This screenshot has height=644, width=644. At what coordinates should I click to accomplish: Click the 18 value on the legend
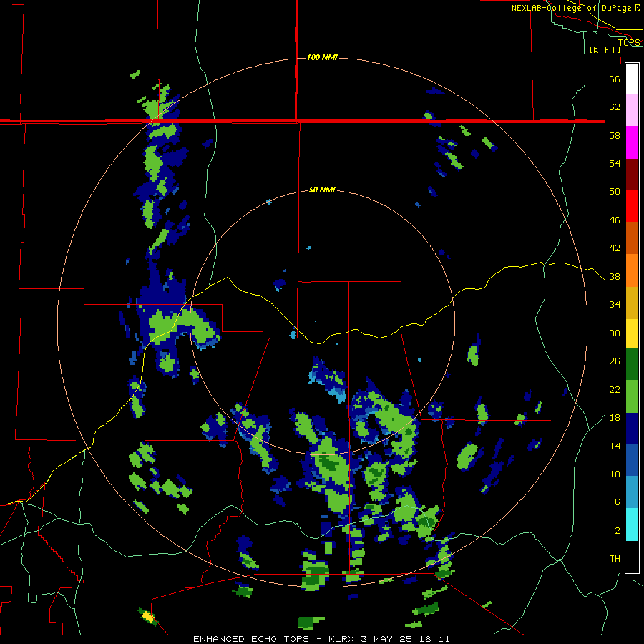615,418
